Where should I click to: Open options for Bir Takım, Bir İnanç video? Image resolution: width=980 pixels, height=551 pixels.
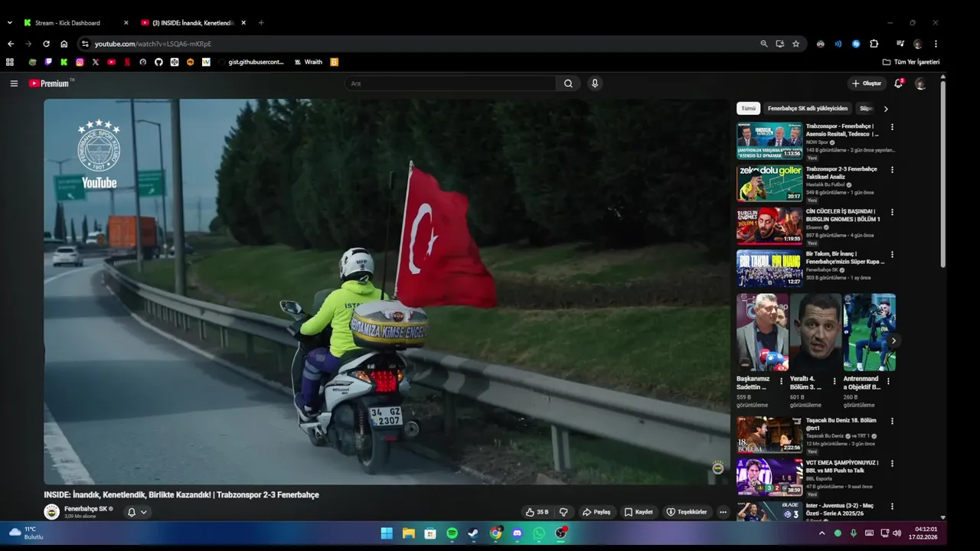[892, 255]
